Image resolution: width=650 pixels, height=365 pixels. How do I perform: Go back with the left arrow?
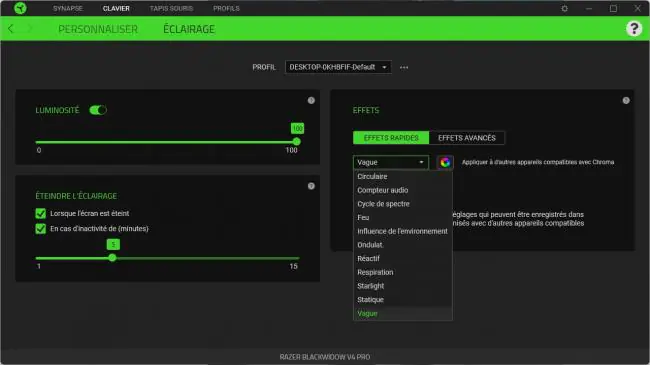[11, 29]
